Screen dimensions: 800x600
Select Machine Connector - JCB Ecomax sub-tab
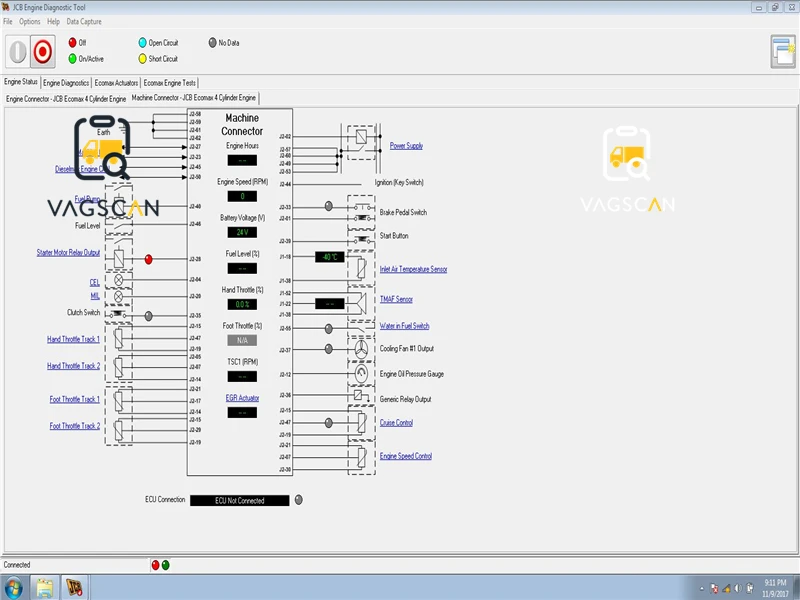194,97
